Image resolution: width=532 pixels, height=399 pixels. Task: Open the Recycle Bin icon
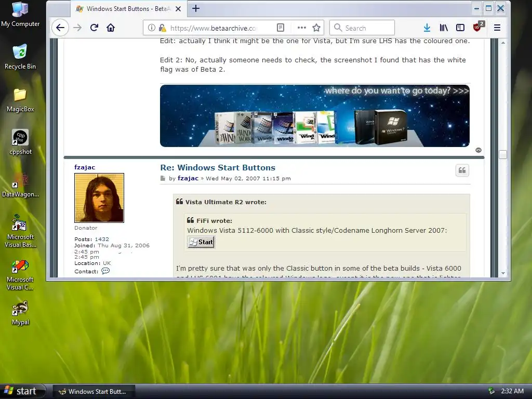[20, 57]
